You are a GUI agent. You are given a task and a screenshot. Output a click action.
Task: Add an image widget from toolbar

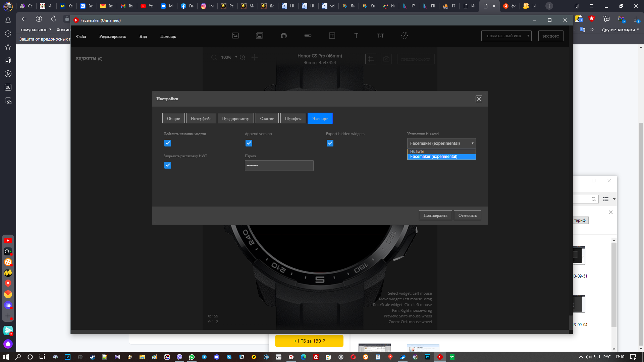click(235, 36)
